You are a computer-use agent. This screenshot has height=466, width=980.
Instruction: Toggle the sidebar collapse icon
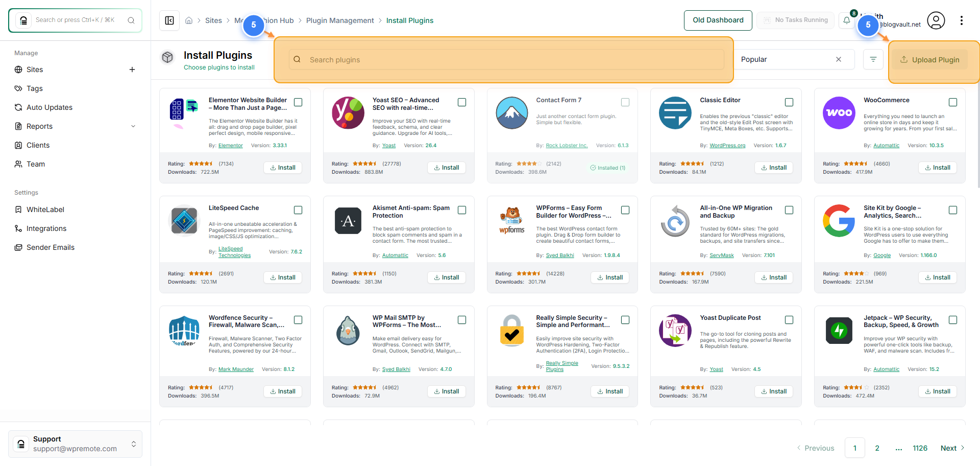click(169, 20)
